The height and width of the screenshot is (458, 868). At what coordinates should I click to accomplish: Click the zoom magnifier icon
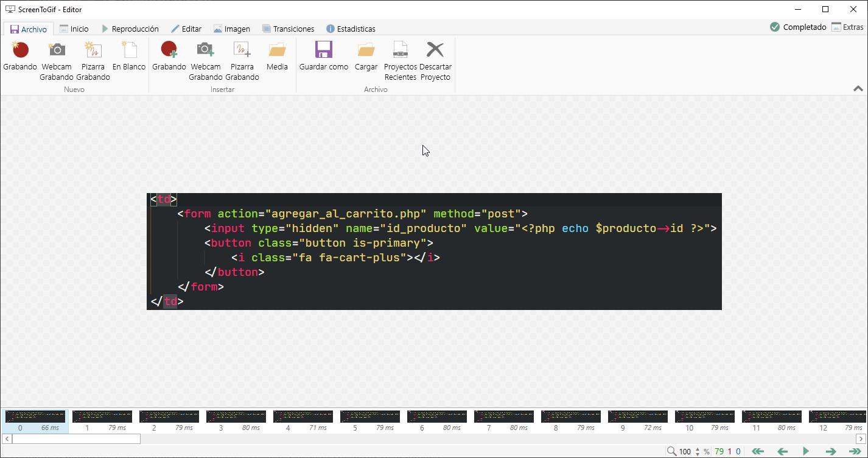click(x=671, y=451)
